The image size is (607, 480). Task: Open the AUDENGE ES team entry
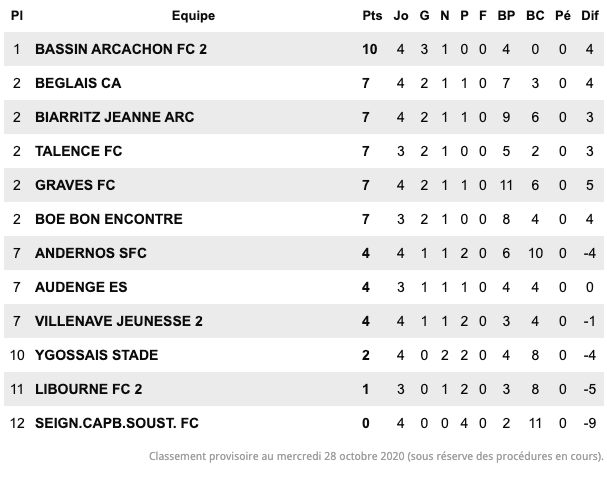81,287
